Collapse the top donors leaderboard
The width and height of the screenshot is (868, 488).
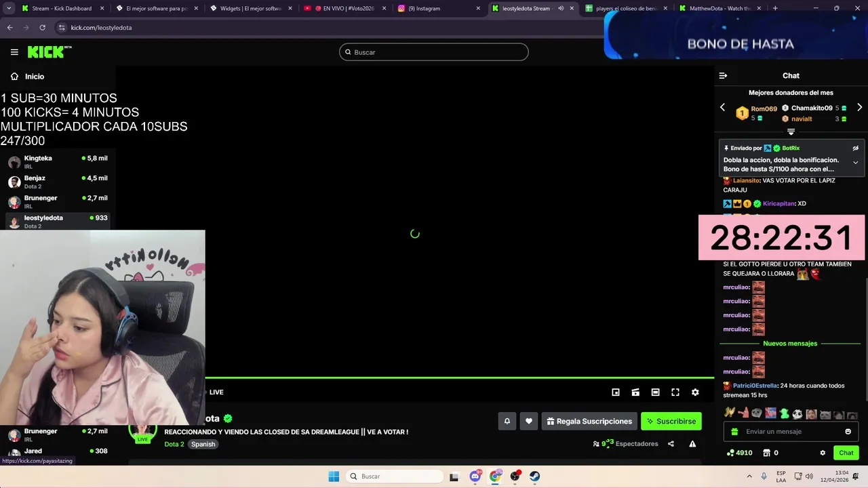pyautogui.click(x=791, y=131)
